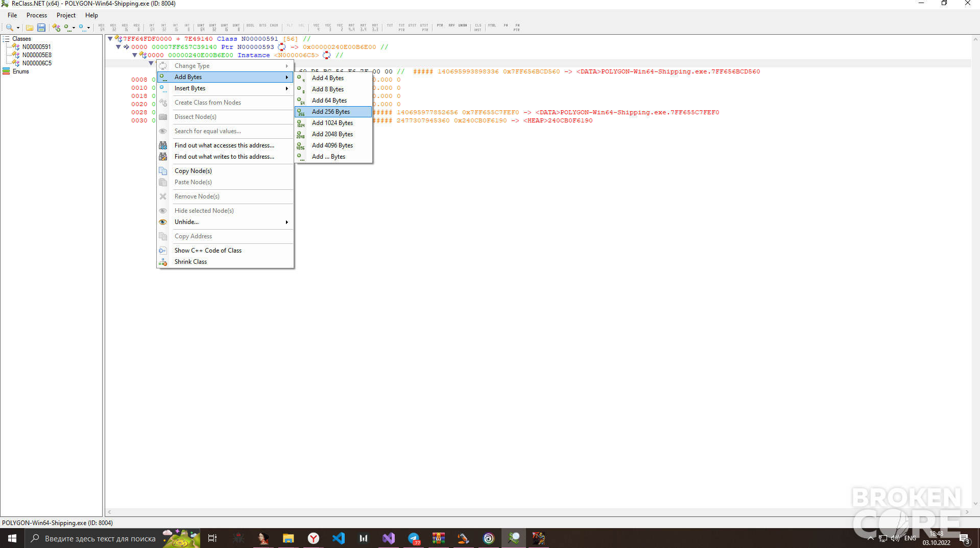Select the UInt 16 node type
The height and width of the screenshot is (548, 980).
(x=224, y=27)
